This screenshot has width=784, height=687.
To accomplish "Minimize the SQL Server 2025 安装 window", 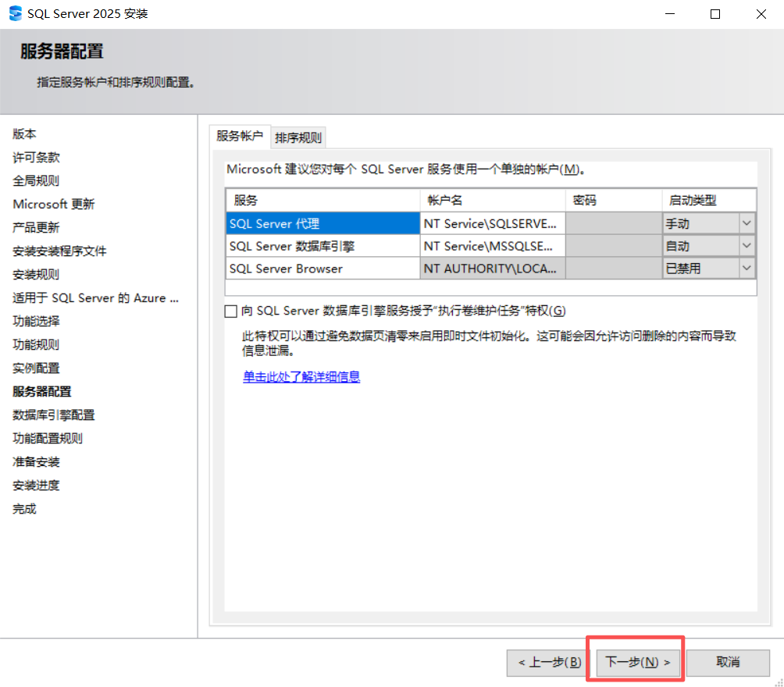I will point(670,14).
